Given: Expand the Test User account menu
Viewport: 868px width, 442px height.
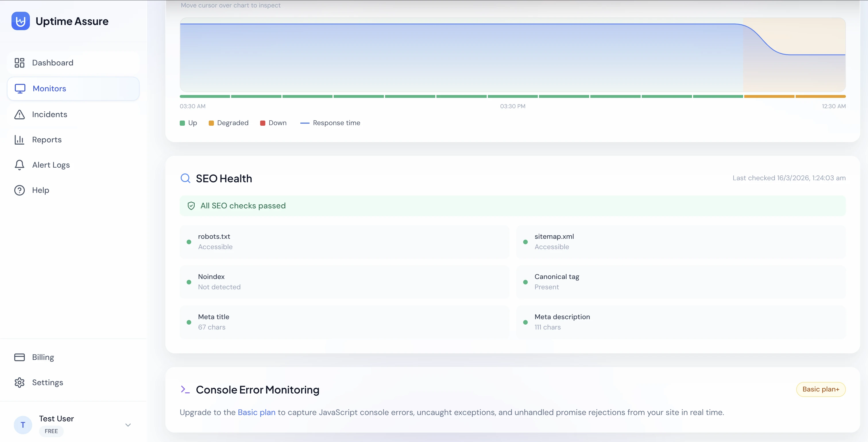Looking at the screenshot, I should click(x=128, y=425).
